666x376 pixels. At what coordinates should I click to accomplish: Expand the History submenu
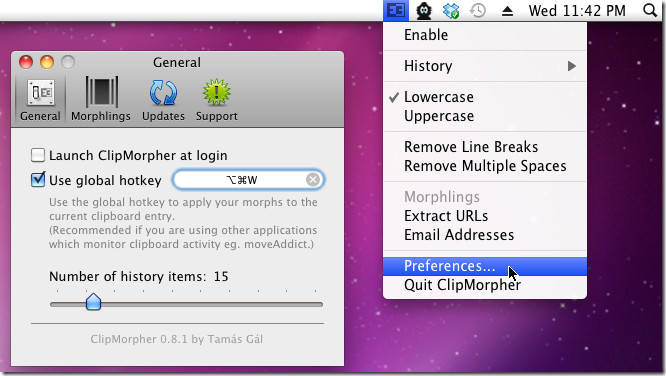click(x=485, y=66)
